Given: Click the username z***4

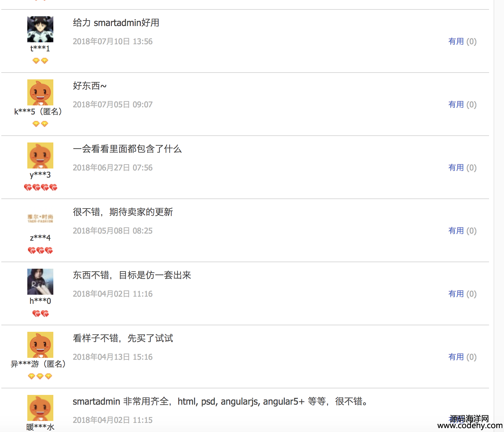Looking at the screenshot, I should click(40, 238).
